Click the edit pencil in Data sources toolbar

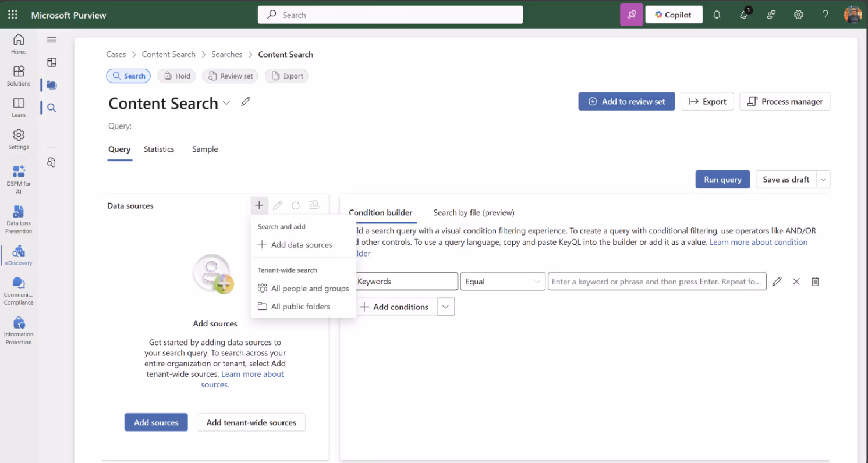tap(278, 205)
